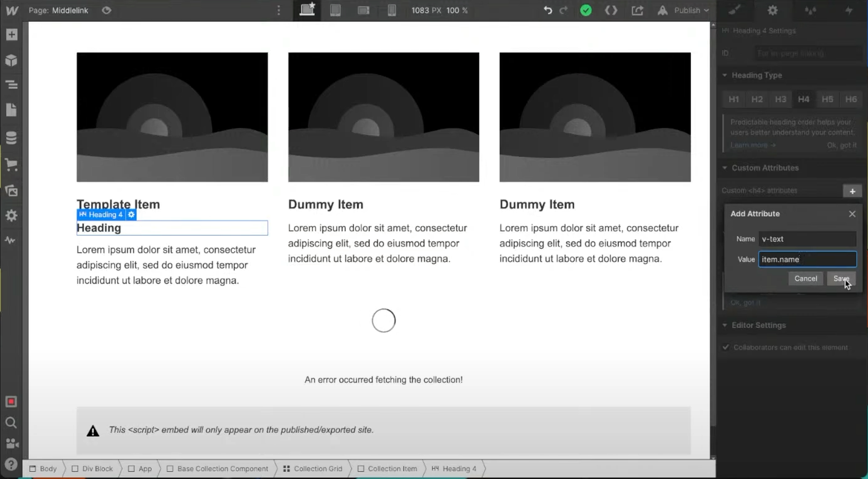This screenshot has height=479, width=868.
Task: Click the red record square icon
Action: [11, 401]
